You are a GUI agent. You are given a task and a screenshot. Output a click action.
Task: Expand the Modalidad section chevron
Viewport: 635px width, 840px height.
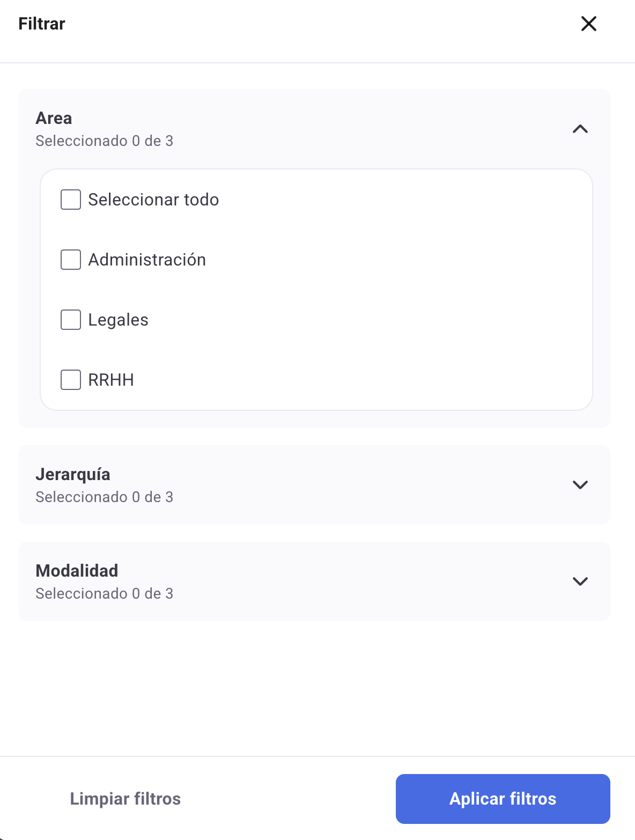(x=580, y=581)
